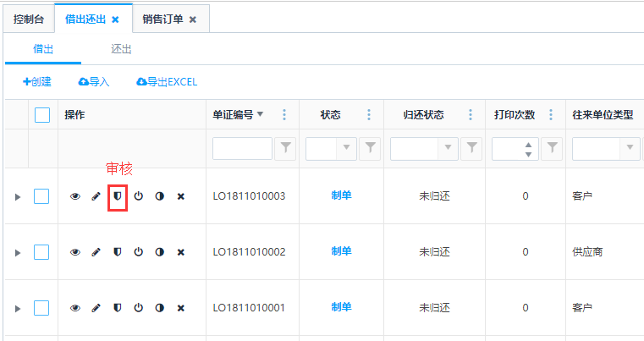The image size is (644, 341).
Task: Click the 创建 button
Action: click(x=37, y=82)
